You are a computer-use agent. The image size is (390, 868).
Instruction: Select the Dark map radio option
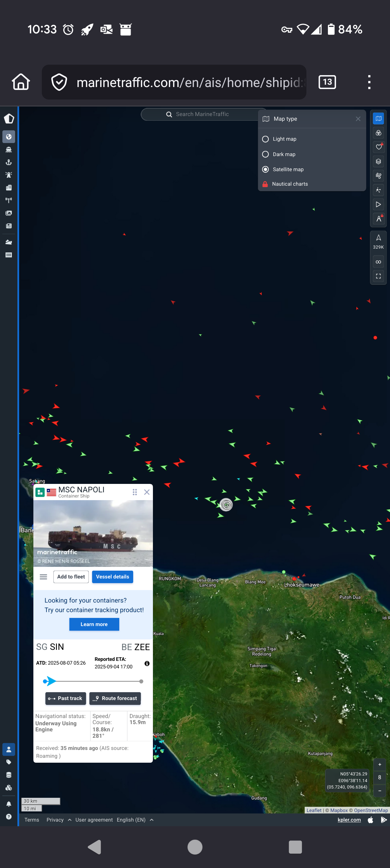click(266, 154)
